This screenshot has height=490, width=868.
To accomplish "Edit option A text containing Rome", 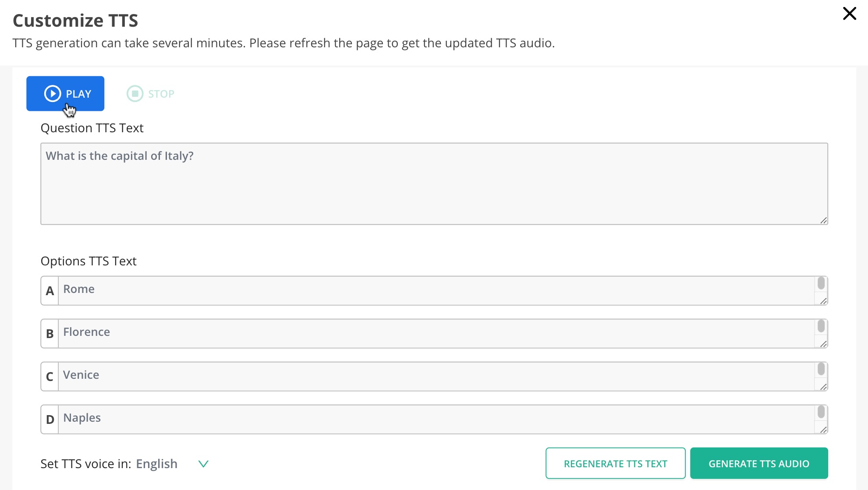I will coord(436,291).
